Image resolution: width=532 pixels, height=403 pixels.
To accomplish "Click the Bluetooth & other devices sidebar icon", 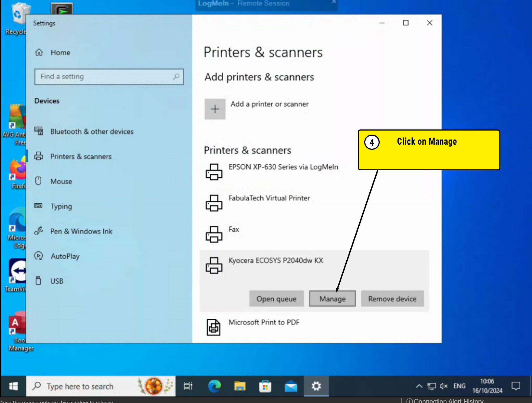I will click(38, 131).
